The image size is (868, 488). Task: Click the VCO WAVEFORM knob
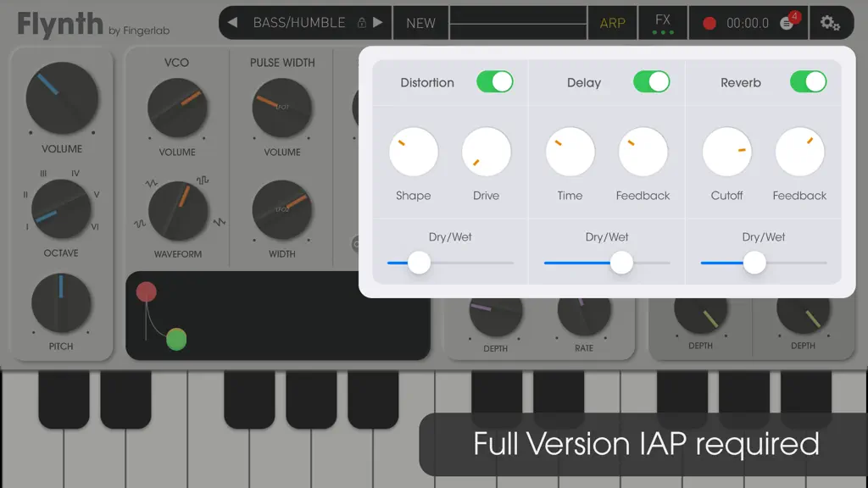178,211
